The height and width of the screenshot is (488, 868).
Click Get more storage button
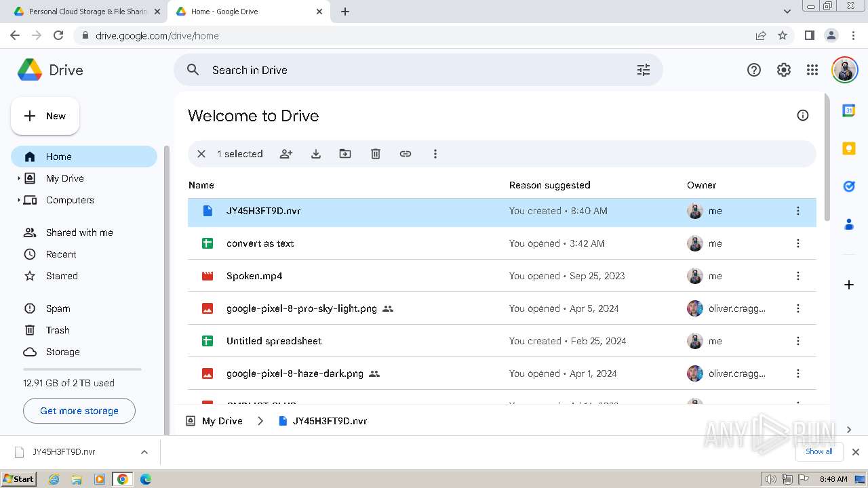79,411
